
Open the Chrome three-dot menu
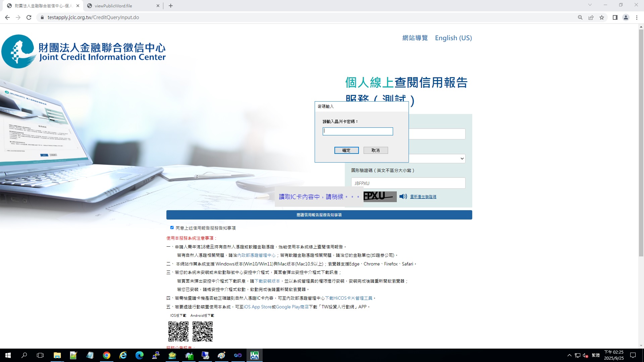click(637, 17)
